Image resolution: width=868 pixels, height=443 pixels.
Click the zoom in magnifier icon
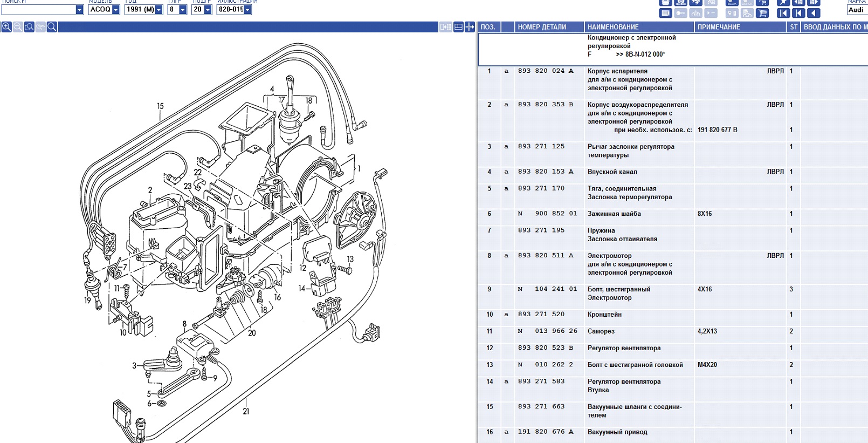coord(6,27)
